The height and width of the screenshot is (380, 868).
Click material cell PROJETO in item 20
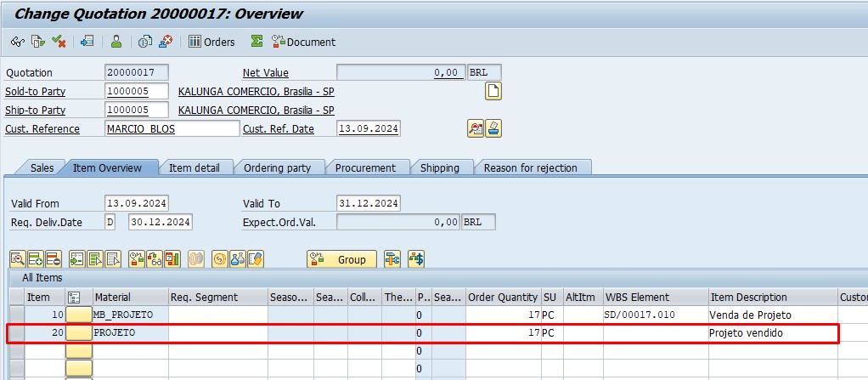point(130,332)
